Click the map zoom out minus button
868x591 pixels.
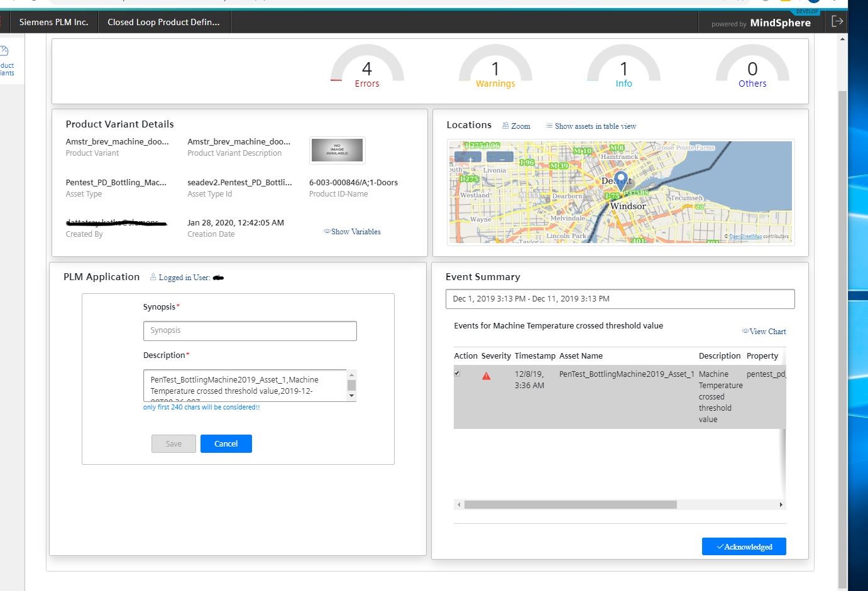500,158
